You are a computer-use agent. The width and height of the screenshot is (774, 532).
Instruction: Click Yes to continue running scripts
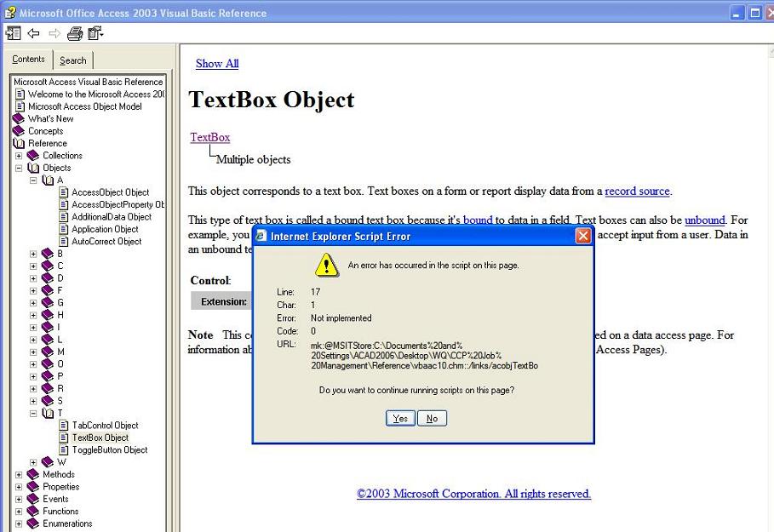pos(400,419)
